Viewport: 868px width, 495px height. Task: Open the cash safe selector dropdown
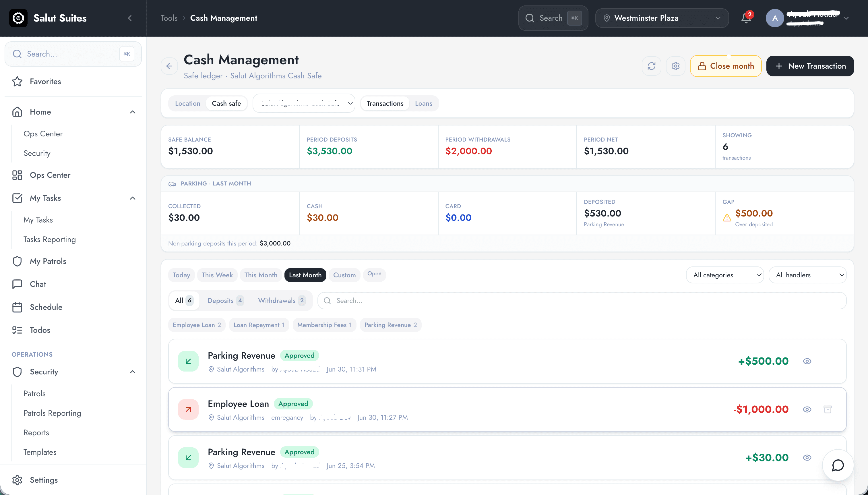pos(304,103)
